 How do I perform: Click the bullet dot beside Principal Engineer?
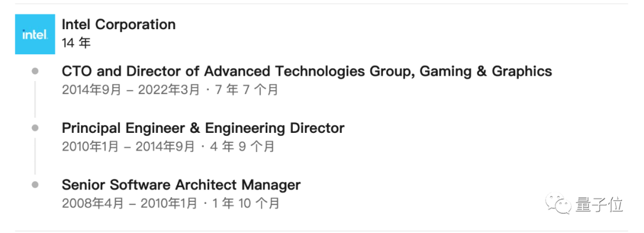35,128
